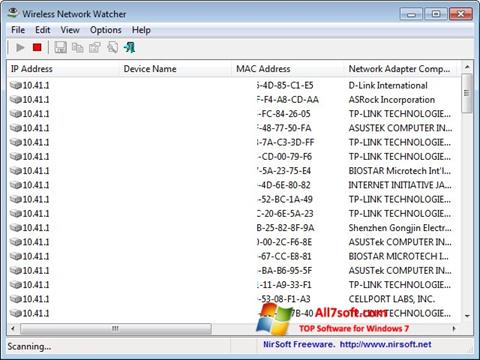
Task: Click the device icon in the ASRock row
Action: (15, 100)
